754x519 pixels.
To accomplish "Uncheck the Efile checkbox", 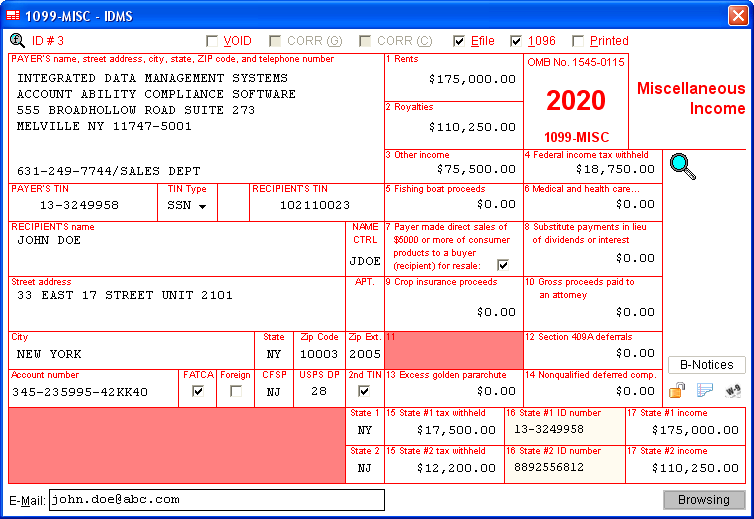I will pos(459,41).
